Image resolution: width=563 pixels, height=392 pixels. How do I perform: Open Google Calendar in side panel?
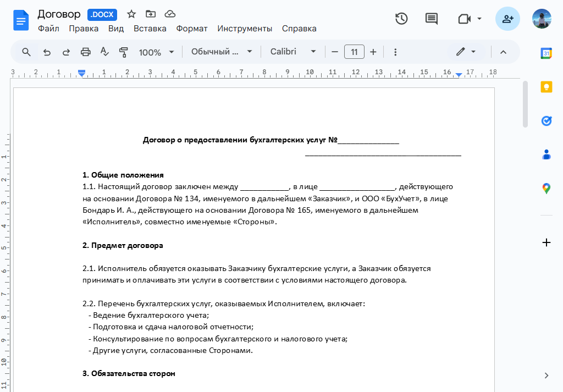coord(546,53)
